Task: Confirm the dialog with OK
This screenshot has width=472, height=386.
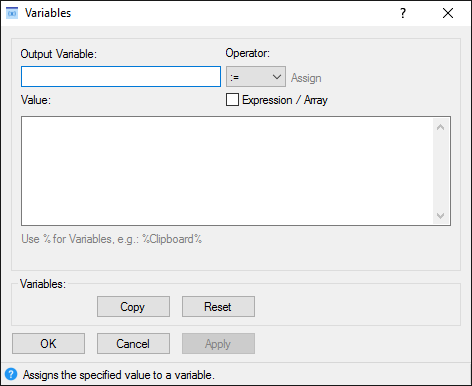Action: (48, 343)
